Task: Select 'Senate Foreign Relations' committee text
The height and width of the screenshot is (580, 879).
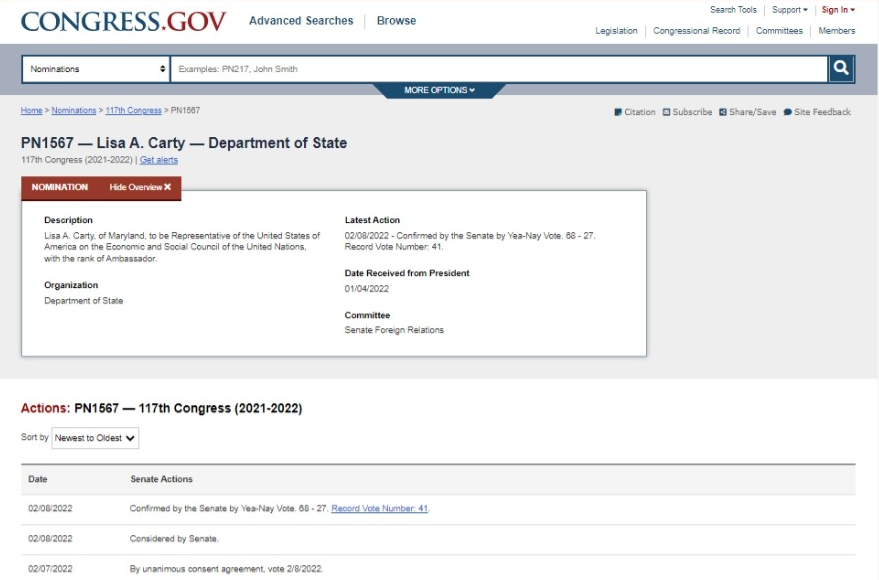Action: (394, 330)
